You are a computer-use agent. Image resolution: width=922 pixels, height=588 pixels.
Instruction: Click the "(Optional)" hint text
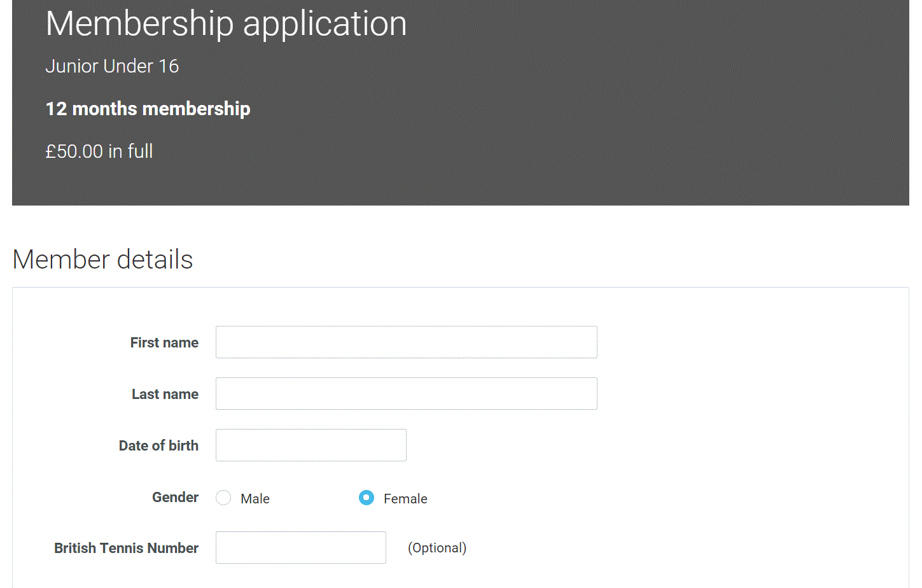tap(437, 548)
